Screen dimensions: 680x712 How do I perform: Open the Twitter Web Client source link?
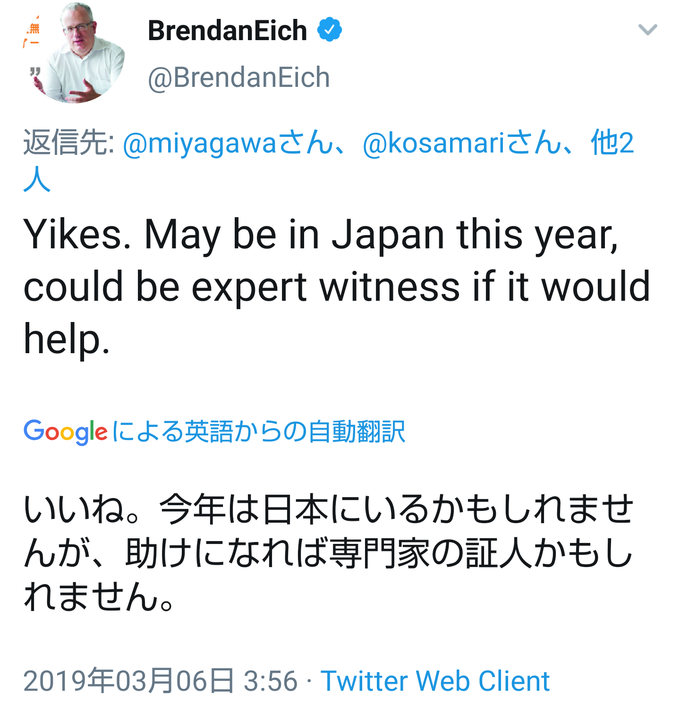click(x=435, y=681)
